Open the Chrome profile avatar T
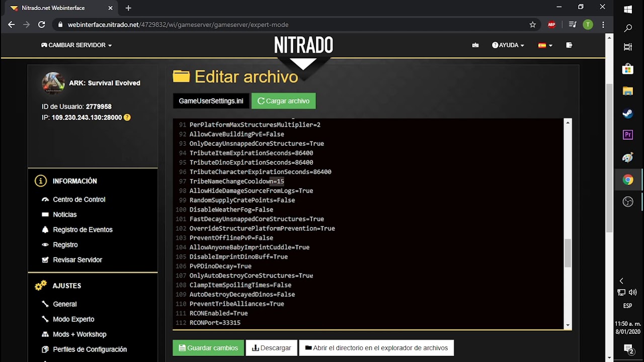Image resolution: width=644 pixels, height=362 pixels. [x=588, y=25]
